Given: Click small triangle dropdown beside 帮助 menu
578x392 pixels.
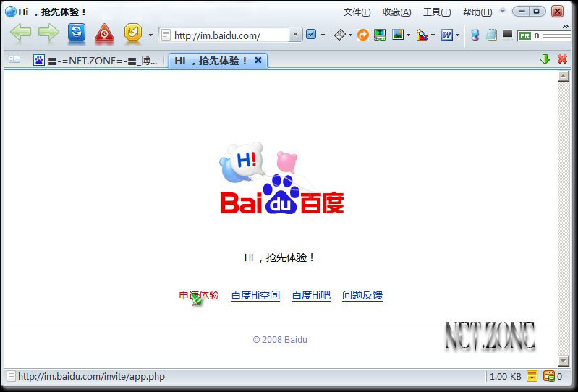Looking at the screenshot, I should tap(502, 11).
